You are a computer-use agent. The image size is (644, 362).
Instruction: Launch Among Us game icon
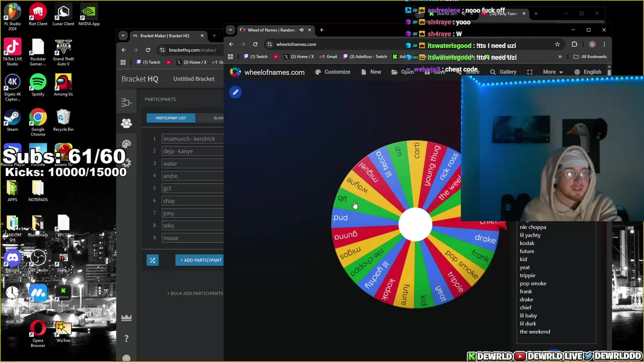(x=63, y=85)
